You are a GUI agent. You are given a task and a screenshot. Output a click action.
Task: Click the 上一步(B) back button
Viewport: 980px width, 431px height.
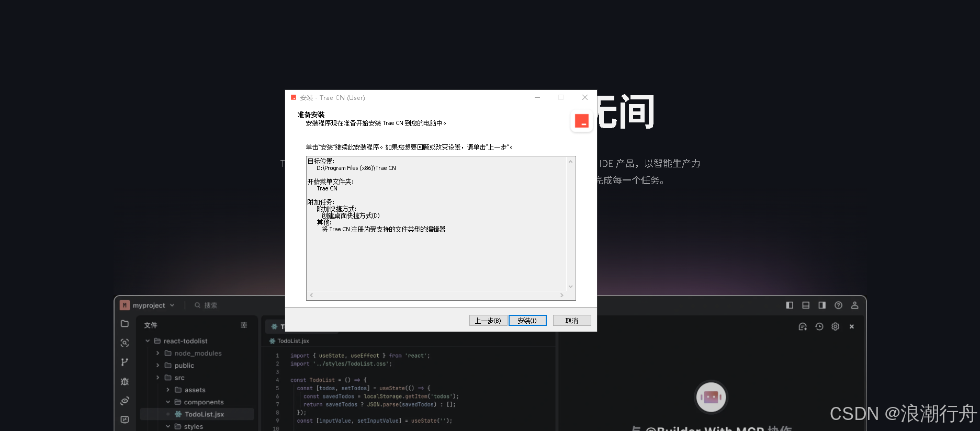click(488, 321)
